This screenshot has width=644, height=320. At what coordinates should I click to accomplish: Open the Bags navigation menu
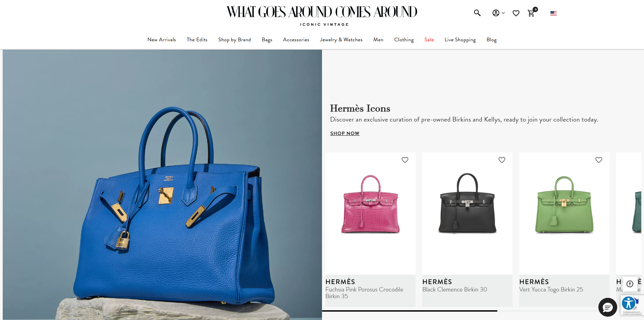[267, 40]
